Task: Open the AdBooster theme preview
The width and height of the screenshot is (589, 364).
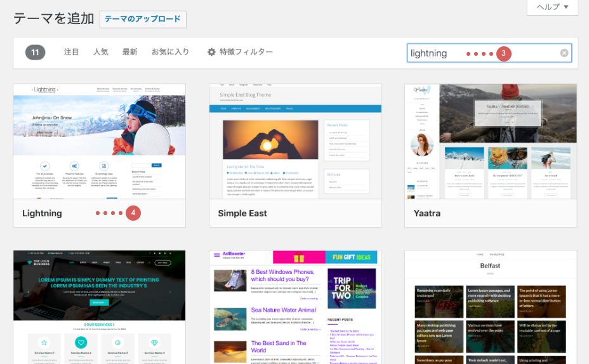Action: tap(295, 307)
